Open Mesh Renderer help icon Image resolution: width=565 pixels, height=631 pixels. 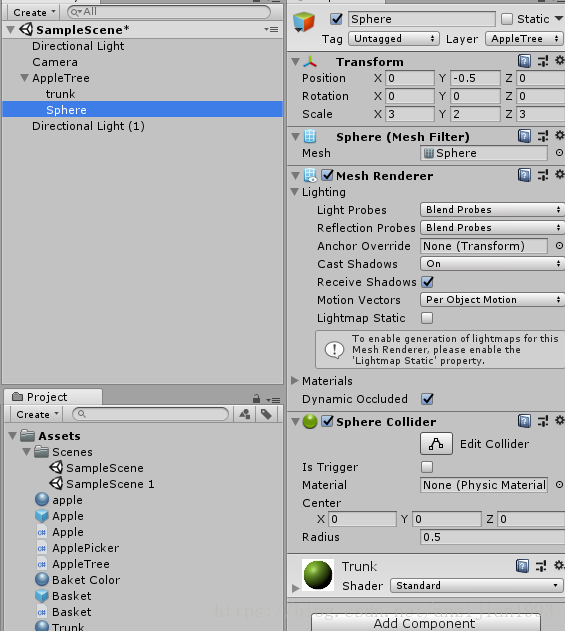pos(524,175)
